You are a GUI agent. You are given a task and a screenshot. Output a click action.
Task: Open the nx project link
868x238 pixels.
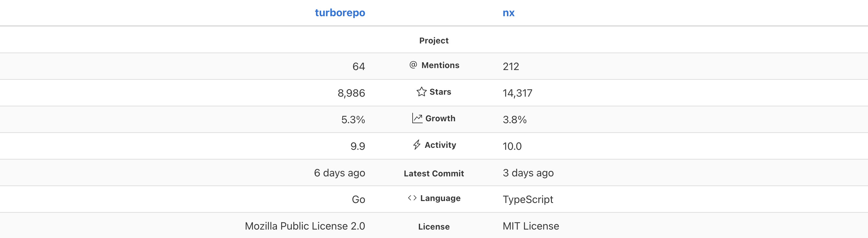[508, 13]
